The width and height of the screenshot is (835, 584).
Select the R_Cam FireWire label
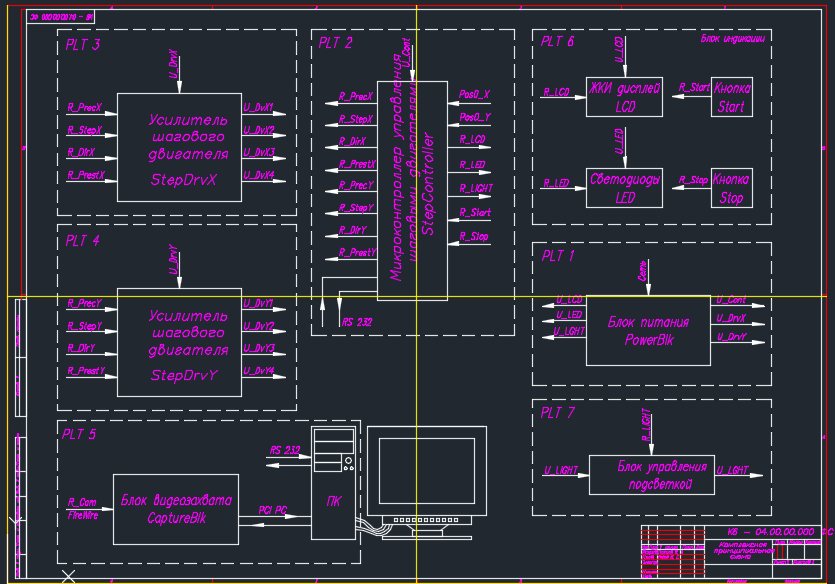tap(83, 508)
